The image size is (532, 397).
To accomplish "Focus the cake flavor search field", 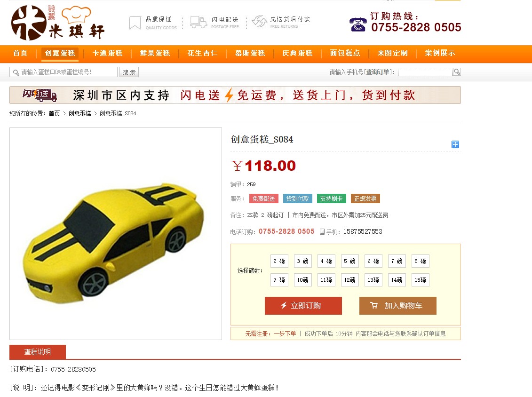I will click(x=64, y=72).
